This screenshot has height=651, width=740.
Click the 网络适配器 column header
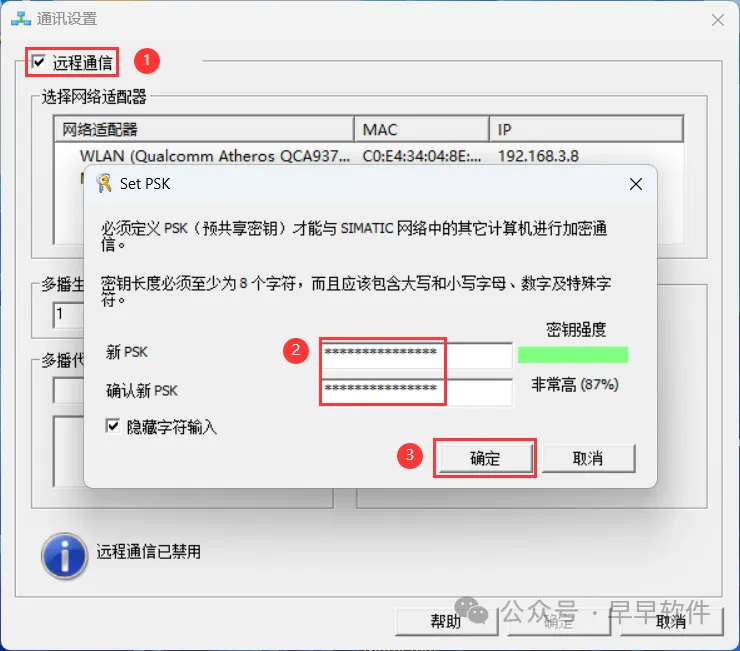(x=204, y=129)
